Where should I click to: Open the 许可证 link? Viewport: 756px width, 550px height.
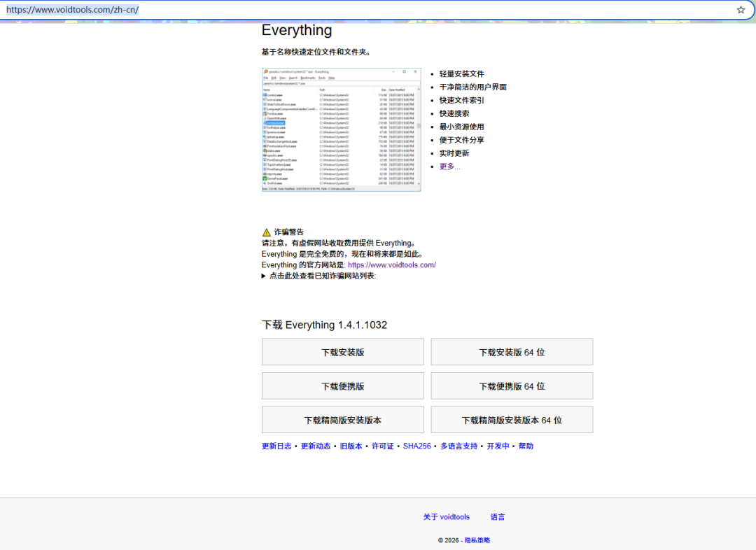[382, 446]
